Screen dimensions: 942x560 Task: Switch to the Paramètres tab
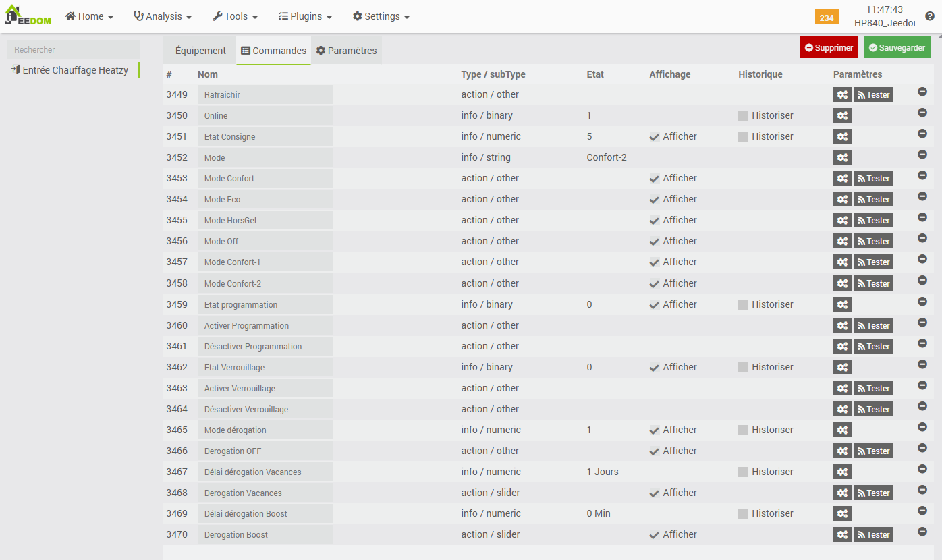(346, 51)
